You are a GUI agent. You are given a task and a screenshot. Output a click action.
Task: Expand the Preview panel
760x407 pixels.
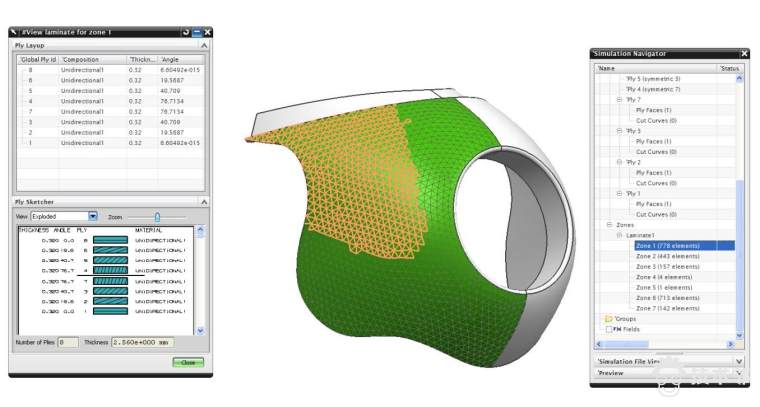pyautogui.click(x=739, y=373)
